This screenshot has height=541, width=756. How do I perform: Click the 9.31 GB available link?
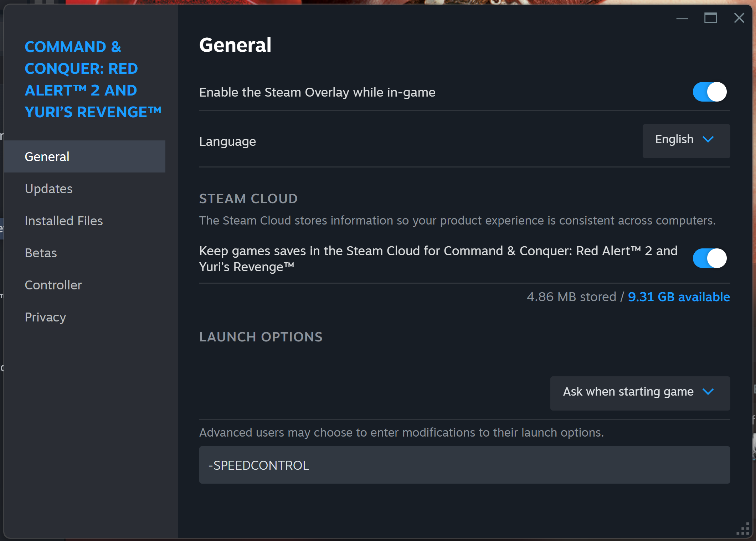679,297
